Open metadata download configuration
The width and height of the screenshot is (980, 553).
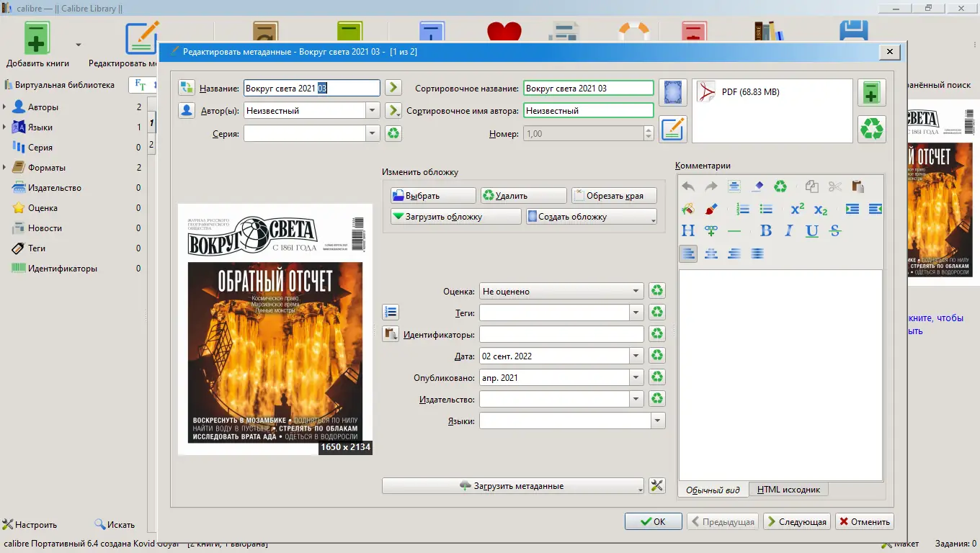tap(656, 485)
